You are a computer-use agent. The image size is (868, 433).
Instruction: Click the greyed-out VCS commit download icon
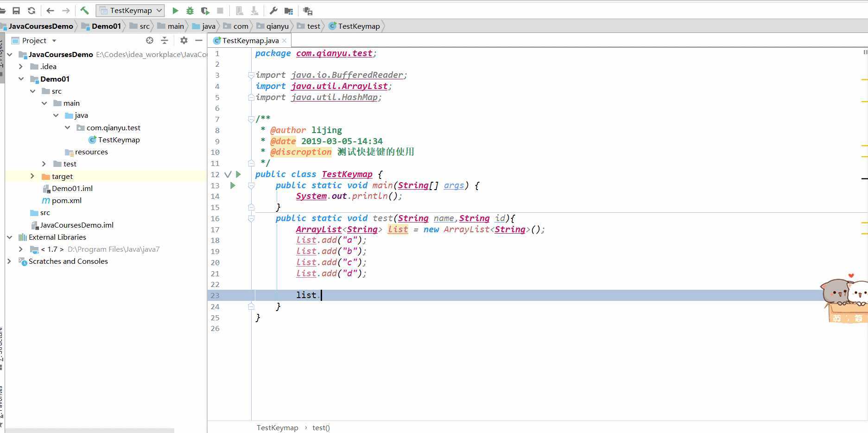tap(254, 10)
